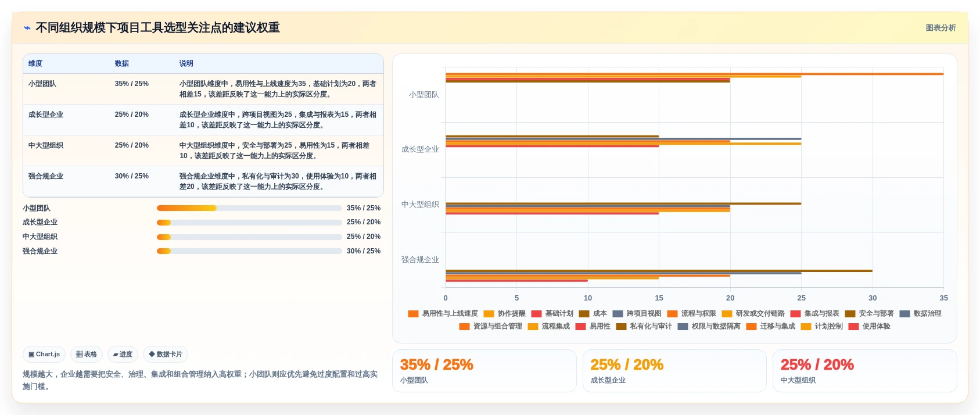Select the 小型团队 table row name

(x=42, y=84)
